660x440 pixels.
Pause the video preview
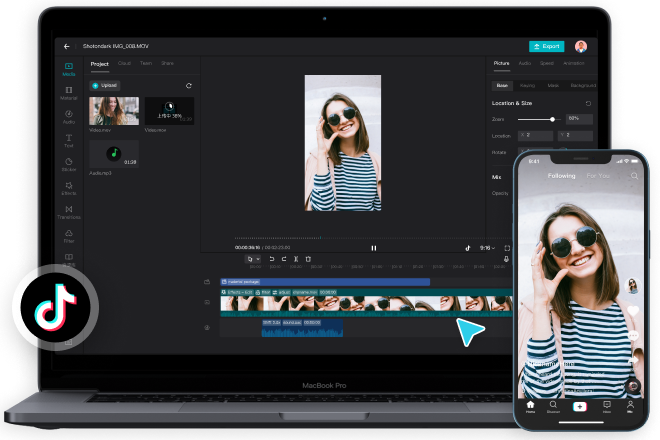374,248
